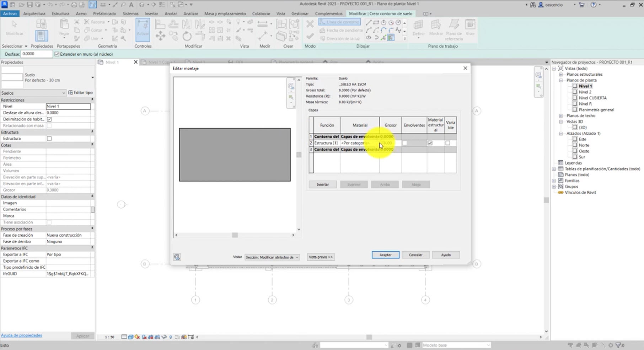
Task: Click the preview zoom icon in dialog
Action: pos(291,86)
